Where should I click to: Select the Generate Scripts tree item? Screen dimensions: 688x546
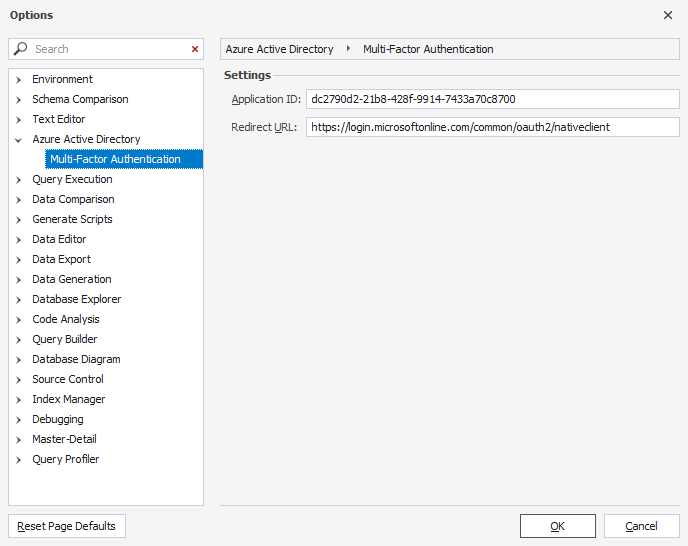[x=72, y=219]
